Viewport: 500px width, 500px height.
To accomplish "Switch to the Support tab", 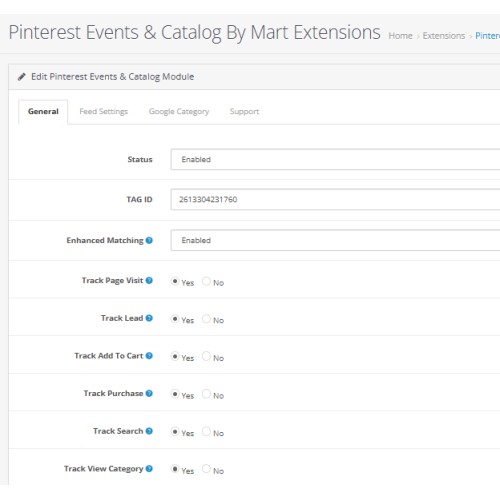I will 244,112.
